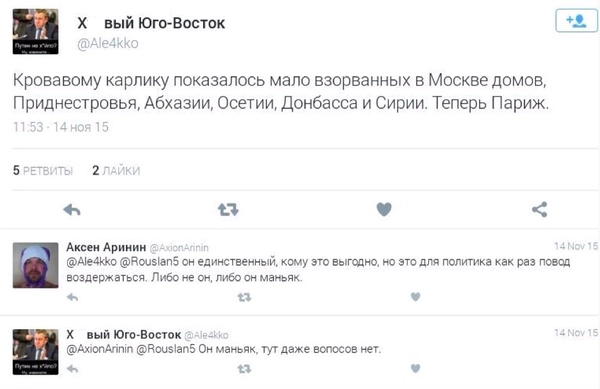600x389 pixels.
Task: Share the main tweet
Action: 540,210
